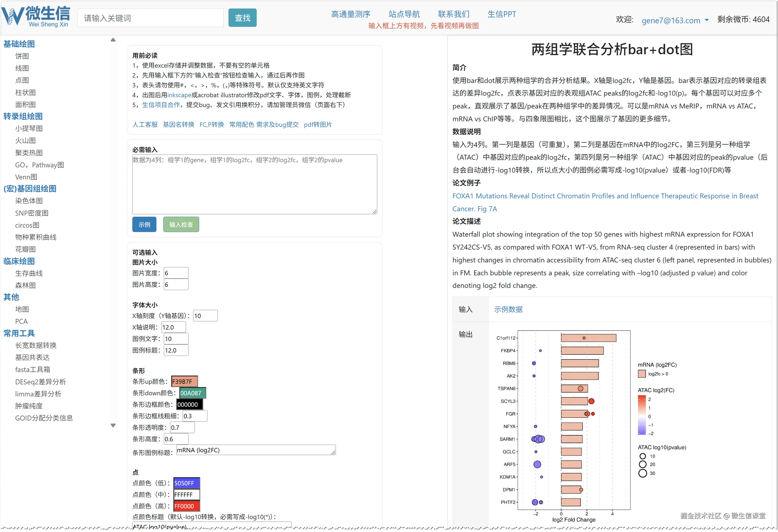The width and height of the screenshot is (778, 532).
Task: Open the 站点导航 menu item
Action: [404, 14]
